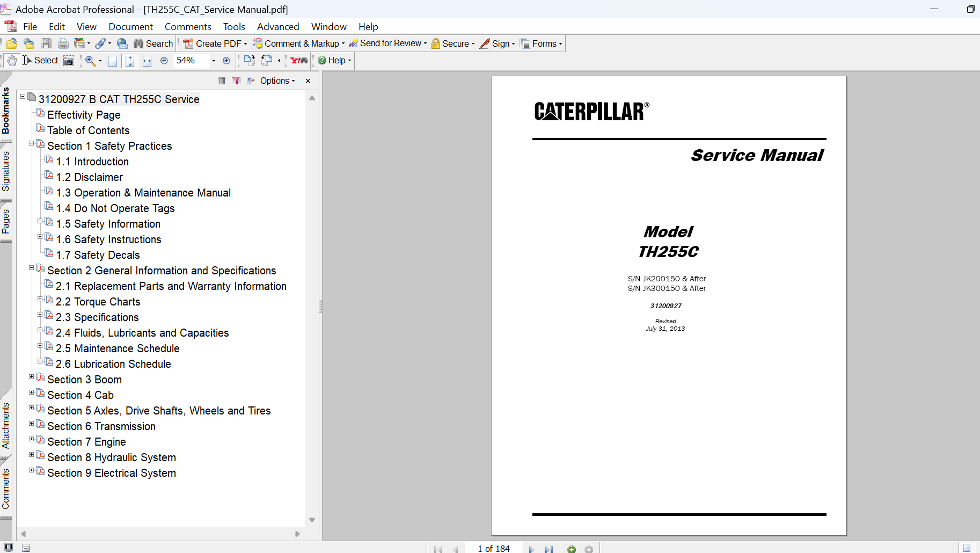Open the Advanced menu
Screen dimensions: 980x553
coord(278,27)
